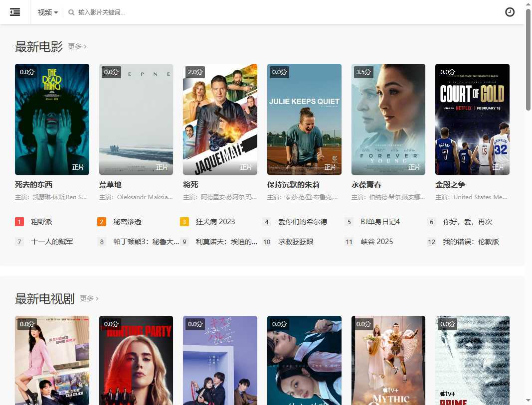532x405 pixels.
Task: Click the clock history icon
Action: 510,12
